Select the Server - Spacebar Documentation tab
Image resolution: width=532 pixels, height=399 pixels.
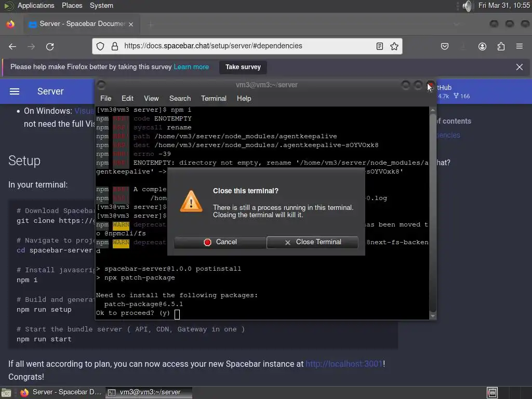click(x=82, y=24)
